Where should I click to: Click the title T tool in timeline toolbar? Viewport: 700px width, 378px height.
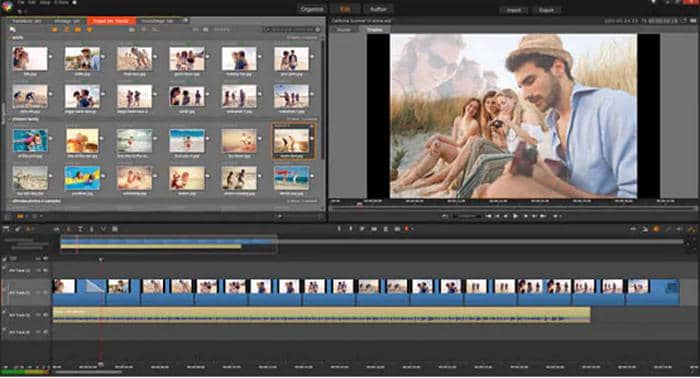pos(80,229)
